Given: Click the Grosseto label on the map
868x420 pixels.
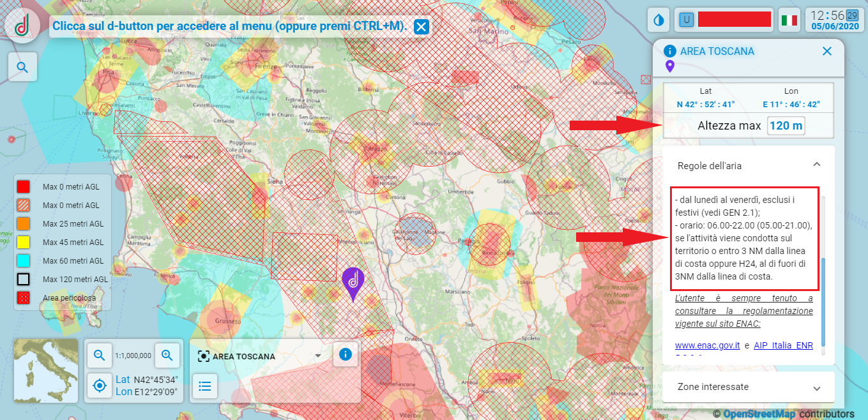Looking at the screenshot, I should [x=228, y=320].
